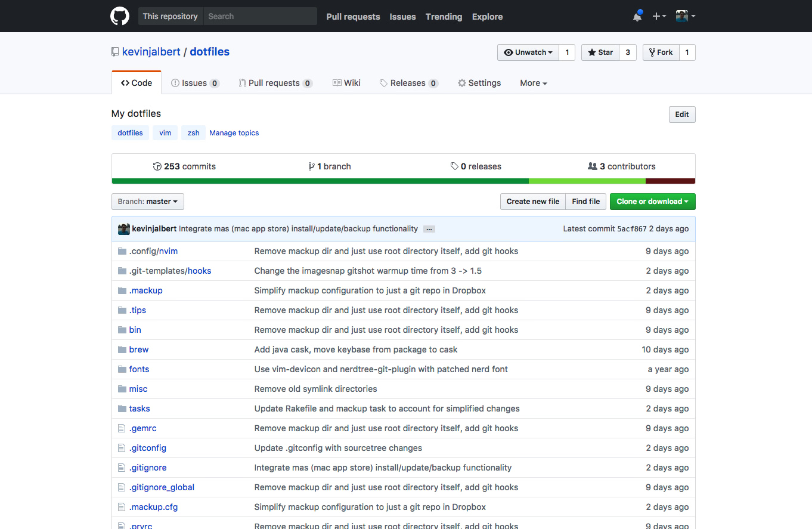This screenshot has height=529, width=812.
Task: Click the dark green language bar segment
Action: [320, 181]
